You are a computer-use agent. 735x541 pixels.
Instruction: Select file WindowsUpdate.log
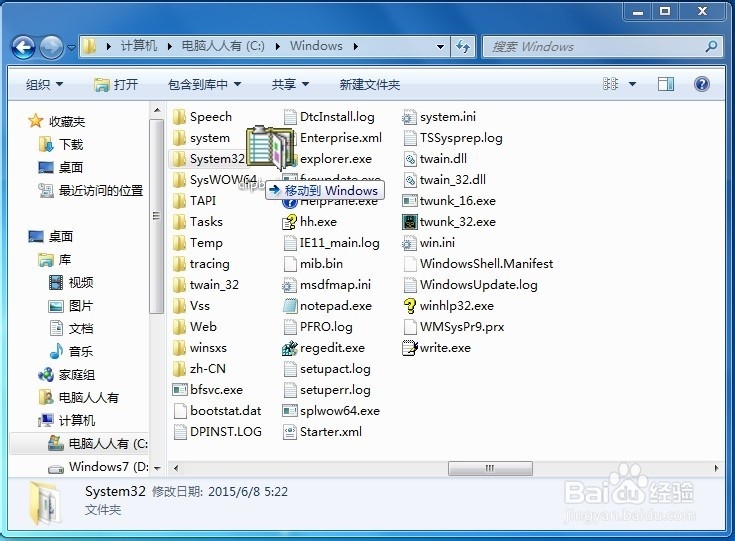[470, 285]
